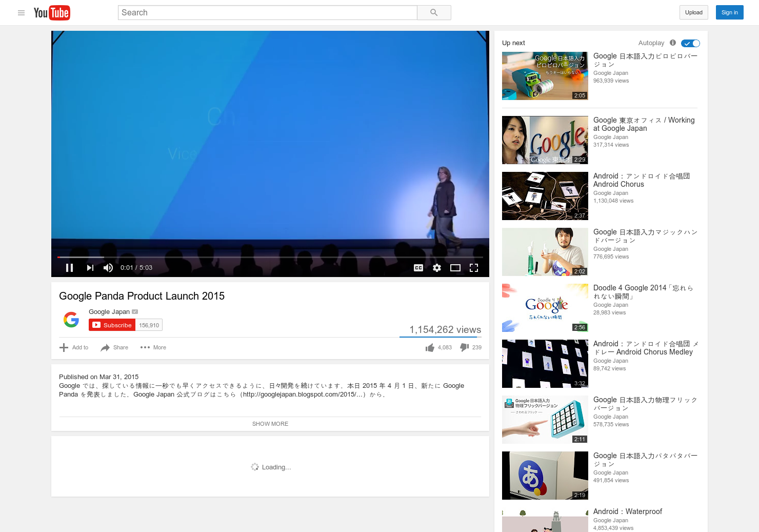Click Published on Mar 31, 2015 text
759x532 pixels.
[98, 377]
